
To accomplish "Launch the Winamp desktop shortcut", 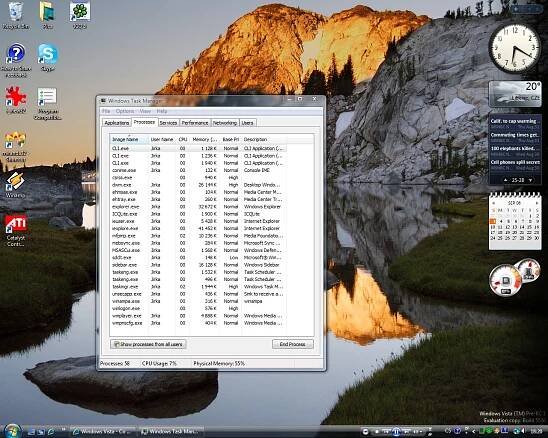I will pos(15,185).
